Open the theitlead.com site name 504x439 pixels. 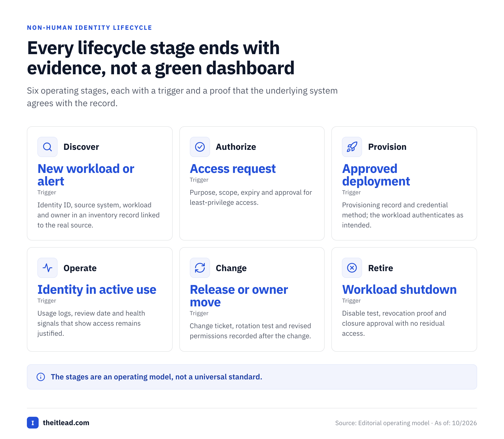[66, 423]
